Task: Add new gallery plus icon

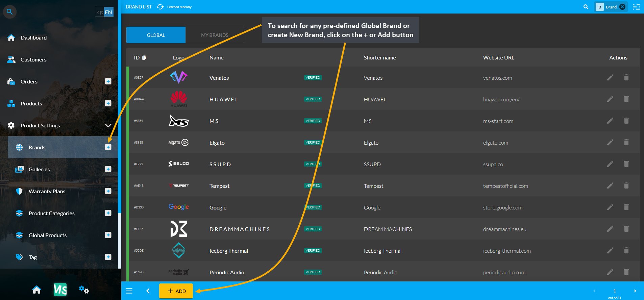Action: point(108,169)
